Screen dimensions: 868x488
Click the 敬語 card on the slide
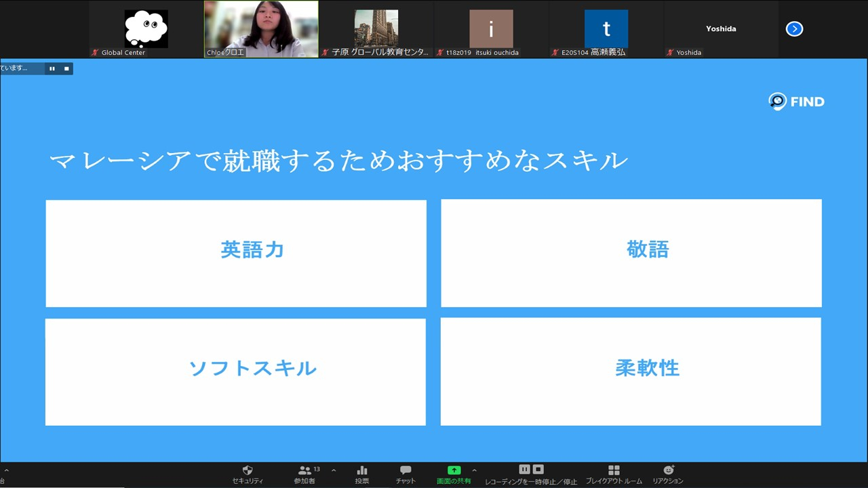click(x=631, y=253)
